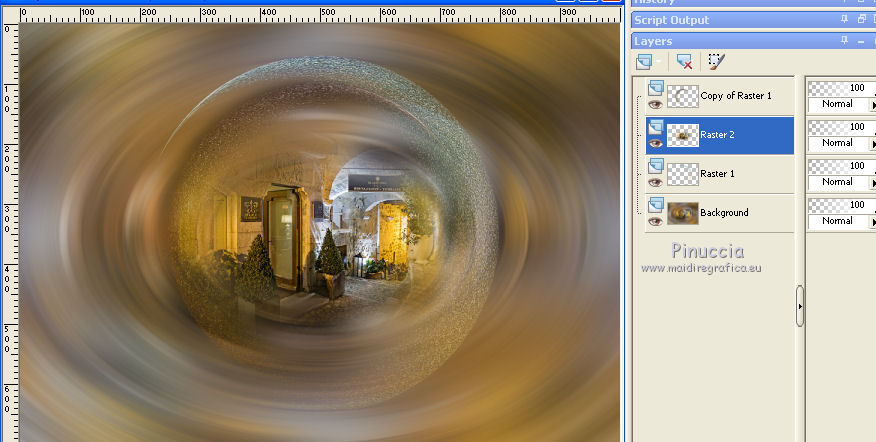
Task: Hide the Copy of Raster 1 layer
Action: point(655,104)
